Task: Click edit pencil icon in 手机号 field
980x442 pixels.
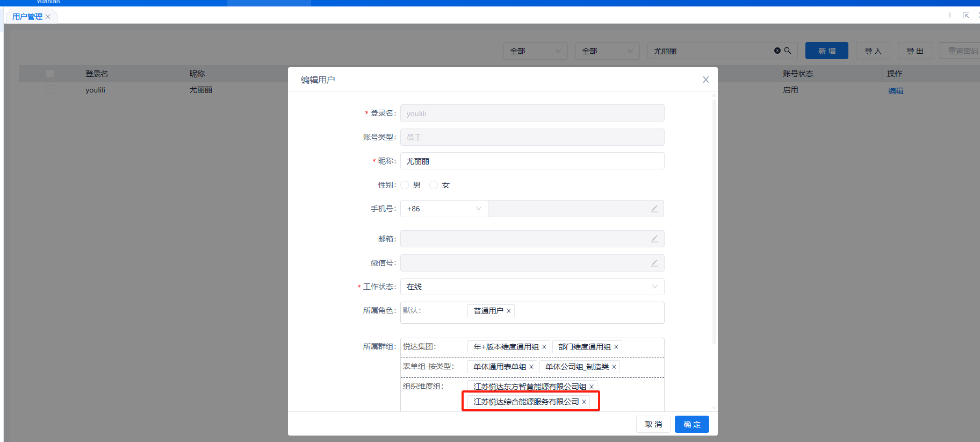Action: [x=654, y=209]
